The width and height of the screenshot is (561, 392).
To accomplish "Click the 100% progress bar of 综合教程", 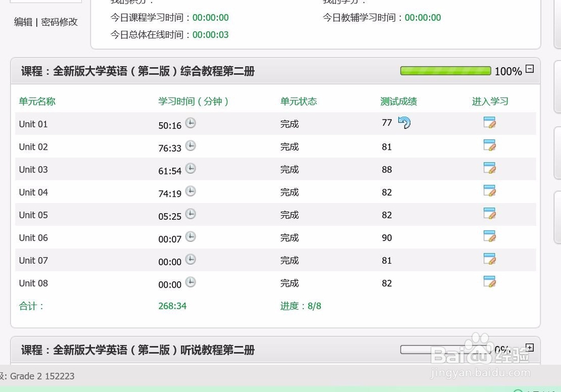I will (x=445, y=71).
